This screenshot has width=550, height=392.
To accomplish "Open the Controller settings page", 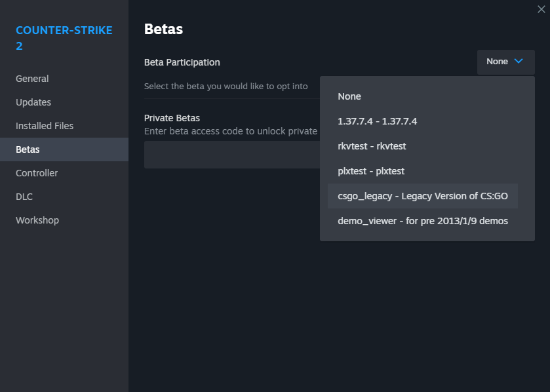I will point(37,173).
